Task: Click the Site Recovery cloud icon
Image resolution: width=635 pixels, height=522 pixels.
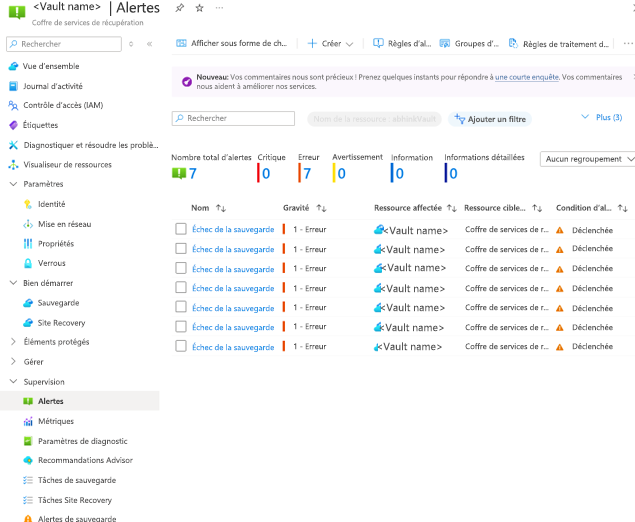Action: click(x=28, y=323)
